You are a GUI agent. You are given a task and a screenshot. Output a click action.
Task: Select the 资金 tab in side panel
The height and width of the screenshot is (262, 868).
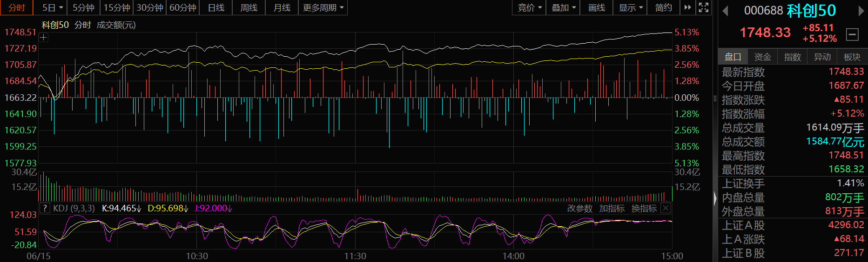[x=762, y=57]
